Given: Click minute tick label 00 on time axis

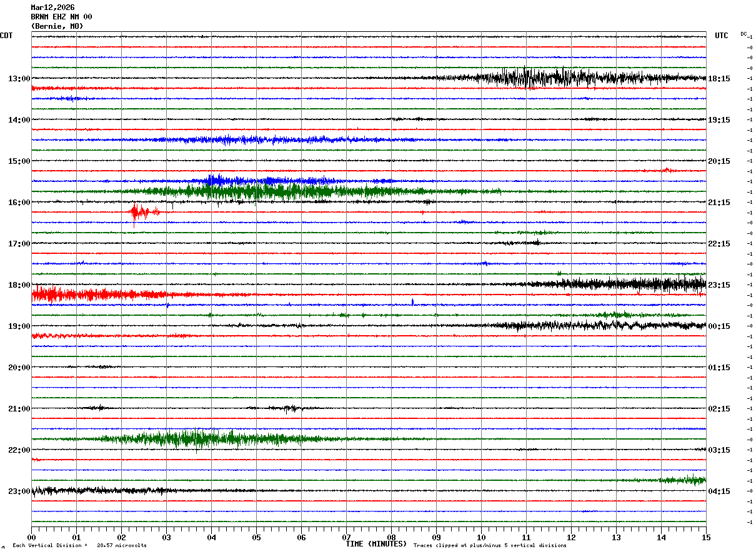Looking at the screenshot, I should point(31,537).
